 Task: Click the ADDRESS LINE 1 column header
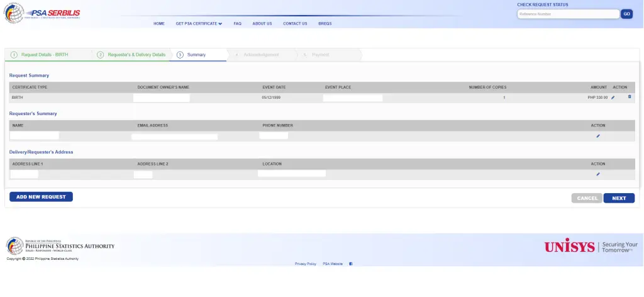pos(28,164)
